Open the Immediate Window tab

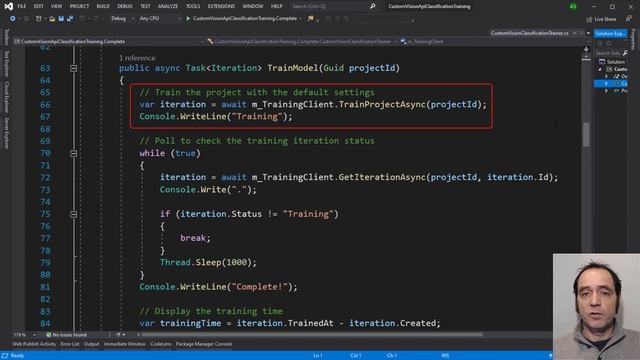click(124, 344)
